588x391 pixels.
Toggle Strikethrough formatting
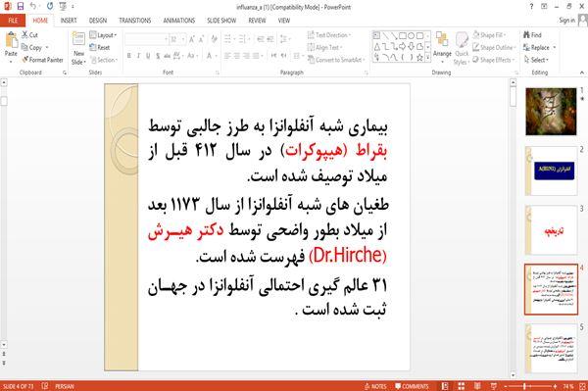tap(168, 56)
